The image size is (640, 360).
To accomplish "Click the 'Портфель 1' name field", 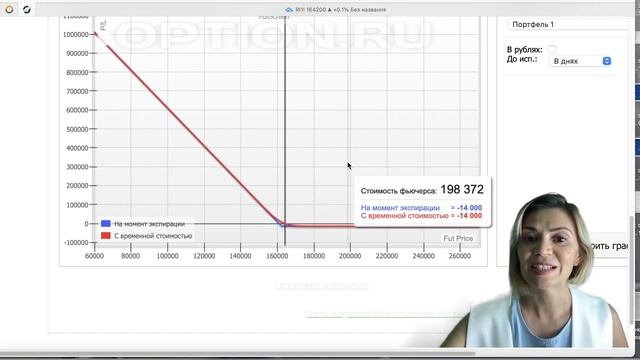I will (x=567, y=24).
